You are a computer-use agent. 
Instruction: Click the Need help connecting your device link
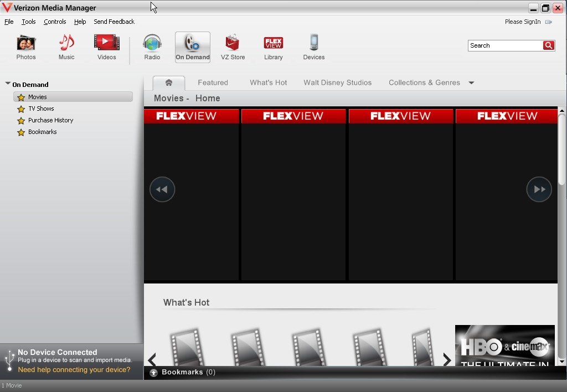coord(74,370)
